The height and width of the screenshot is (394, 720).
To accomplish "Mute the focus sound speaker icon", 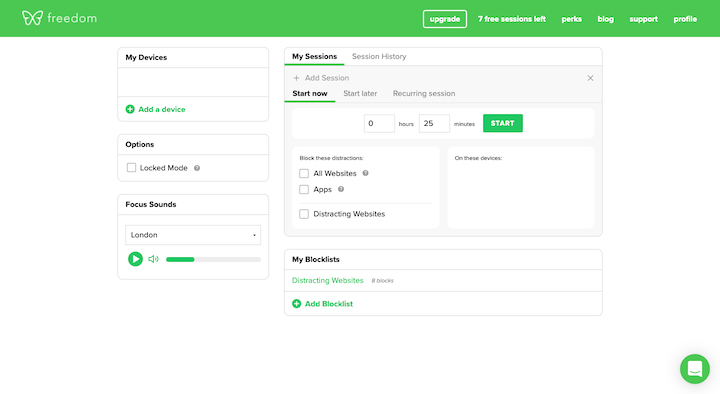I will 153,259.
